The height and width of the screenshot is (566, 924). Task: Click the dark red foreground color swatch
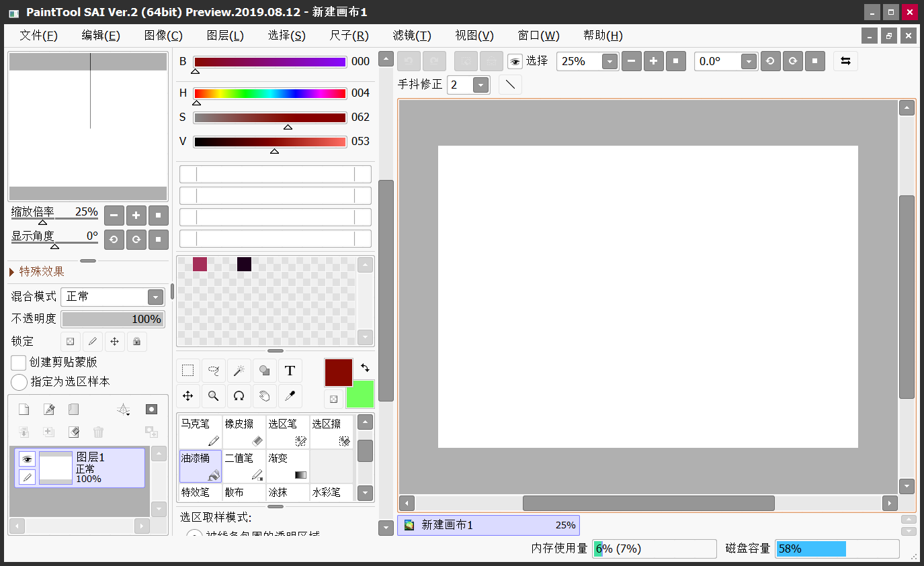338,372
